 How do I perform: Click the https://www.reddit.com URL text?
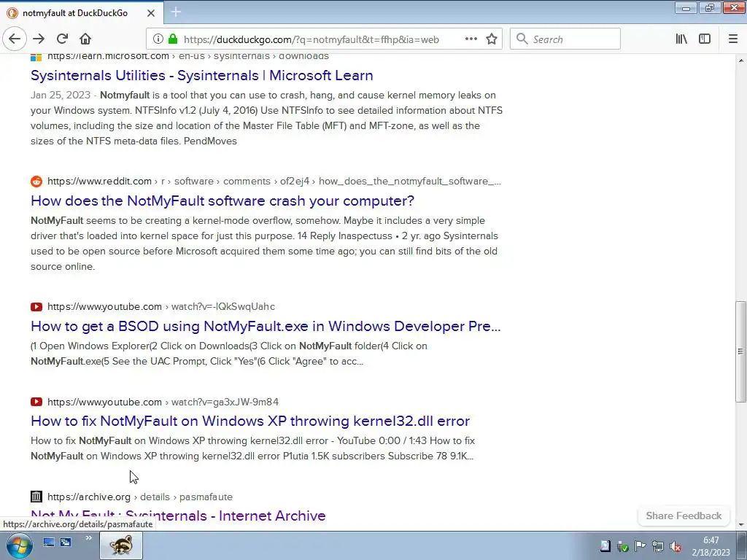(x=99, y=181)
